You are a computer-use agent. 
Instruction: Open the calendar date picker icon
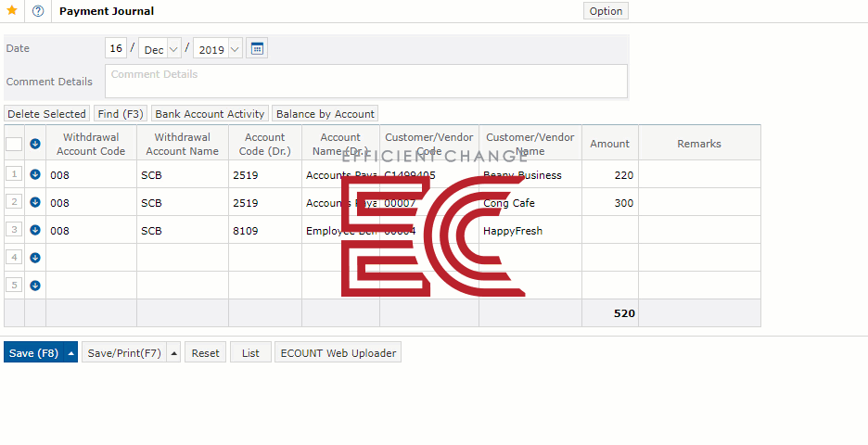pyautogui.click(x=257, y=49)
